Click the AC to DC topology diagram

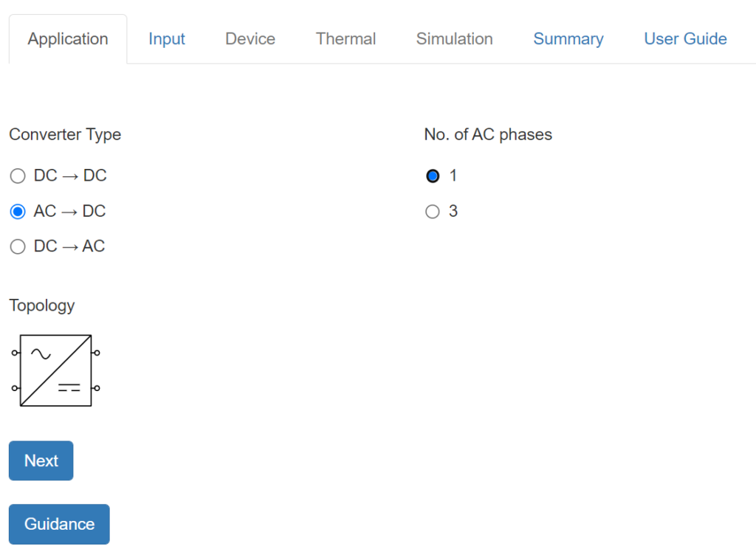point(56,370)
